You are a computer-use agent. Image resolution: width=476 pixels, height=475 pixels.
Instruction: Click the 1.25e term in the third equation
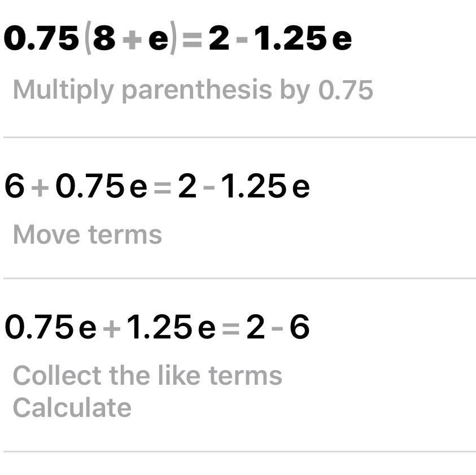[171, 327]
